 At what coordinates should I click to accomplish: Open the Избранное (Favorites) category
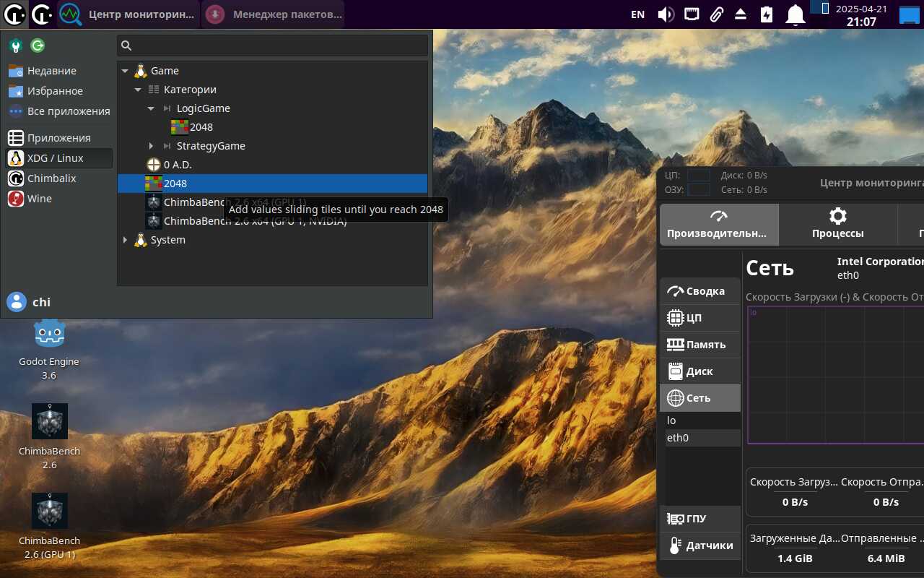pos(59,91)
